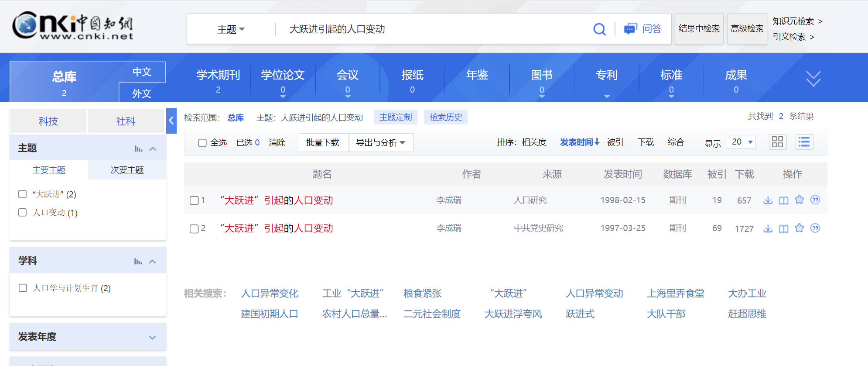Sort results by 下载 count

point(646,142)
